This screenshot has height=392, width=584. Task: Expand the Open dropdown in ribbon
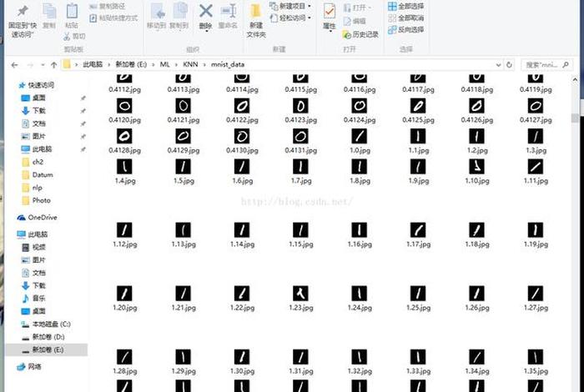(360, 7)
